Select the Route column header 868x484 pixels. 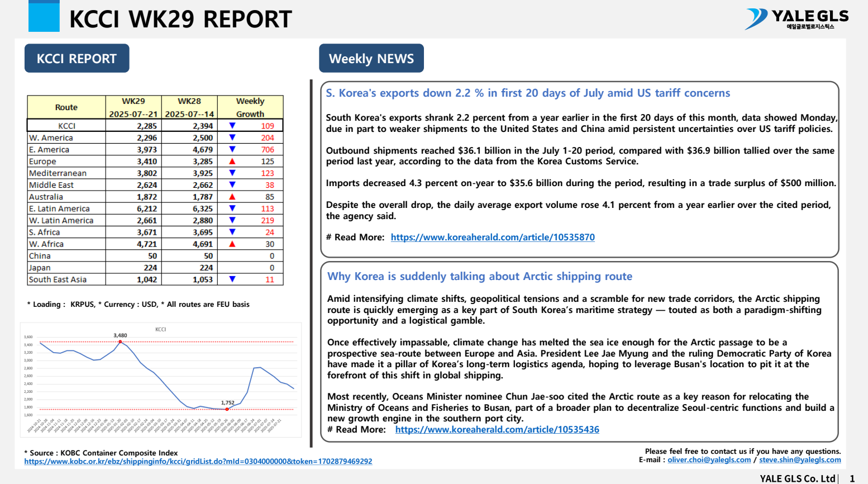tap(66, 107)
